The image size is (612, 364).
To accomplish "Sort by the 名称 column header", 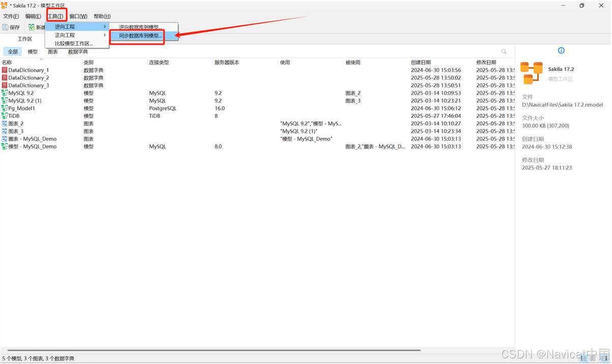I will pyautogui.click(x=41, y=62).
